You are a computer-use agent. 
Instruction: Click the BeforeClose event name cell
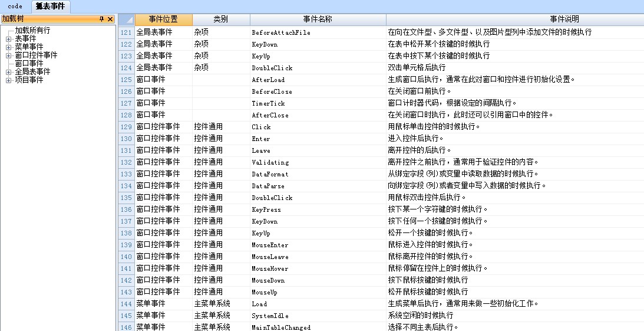(x=318, y=91)
